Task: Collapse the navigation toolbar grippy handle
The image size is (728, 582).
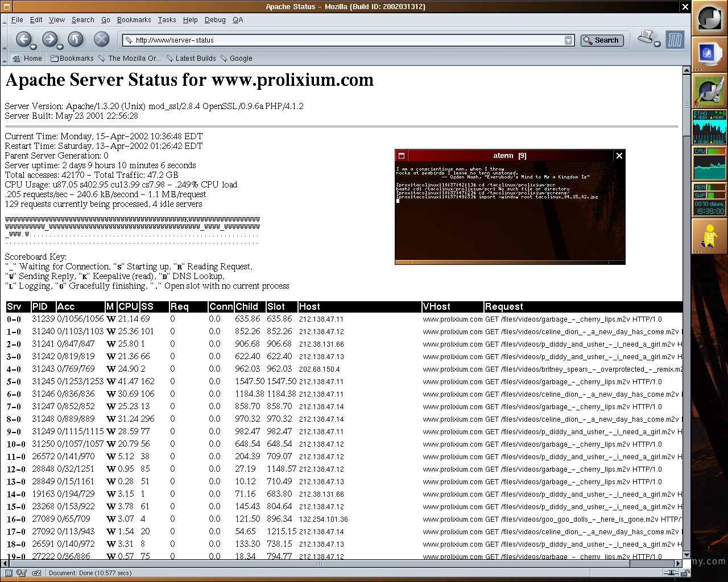Action: tap(5, 39)
